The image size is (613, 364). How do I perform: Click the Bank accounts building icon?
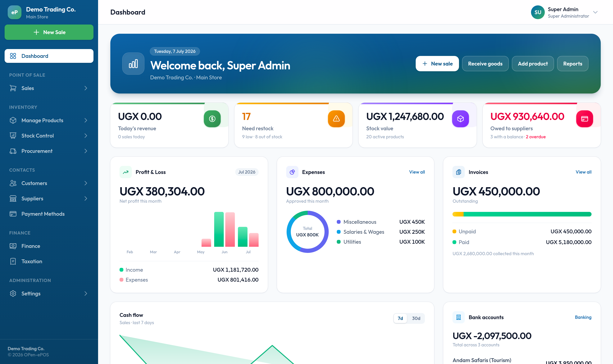[459, 317]
